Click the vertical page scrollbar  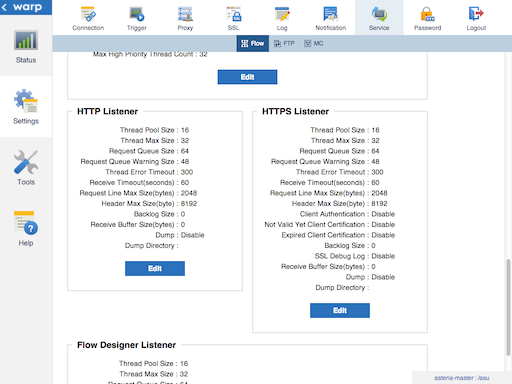coord(508,307)
